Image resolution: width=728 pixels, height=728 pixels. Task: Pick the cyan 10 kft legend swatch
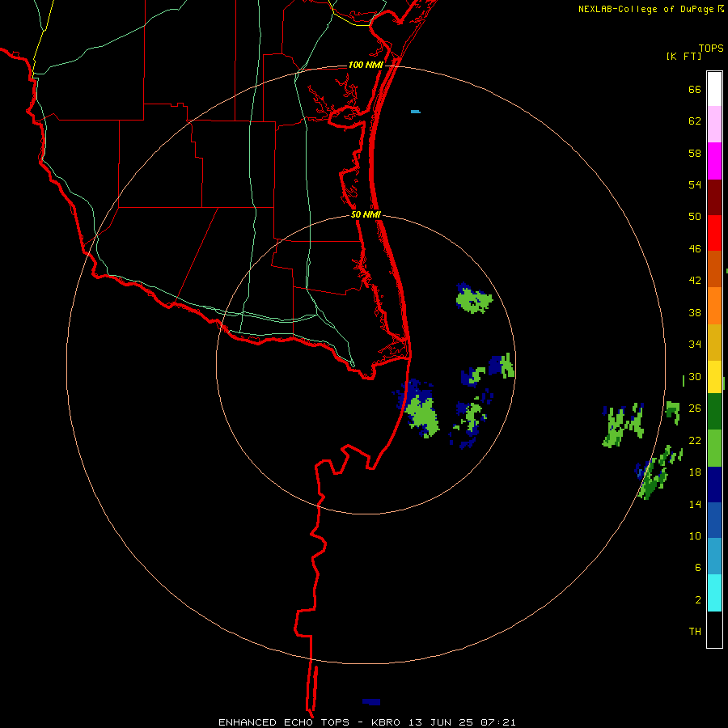(x=714, y=593)
